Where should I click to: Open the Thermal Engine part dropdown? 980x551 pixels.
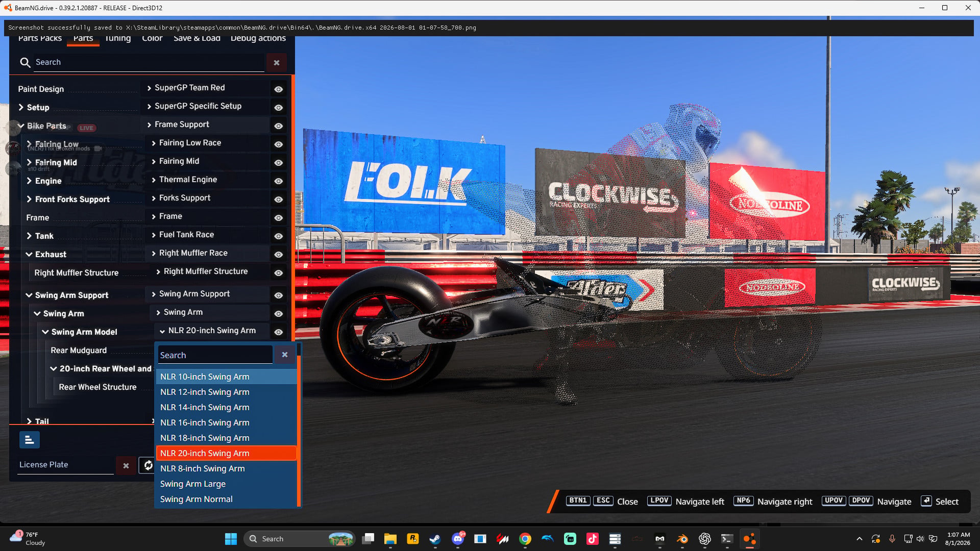pos(207,180)
